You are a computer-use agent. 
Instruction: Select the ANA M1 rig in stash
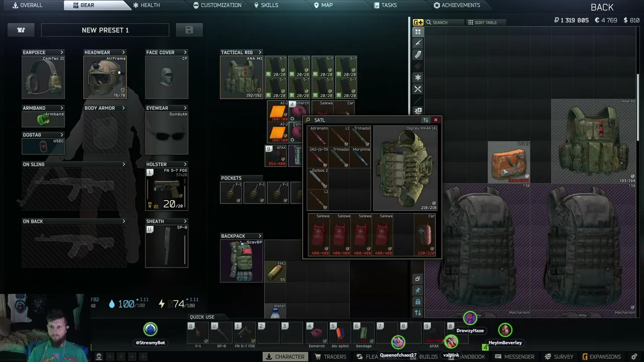pos(594,141)
